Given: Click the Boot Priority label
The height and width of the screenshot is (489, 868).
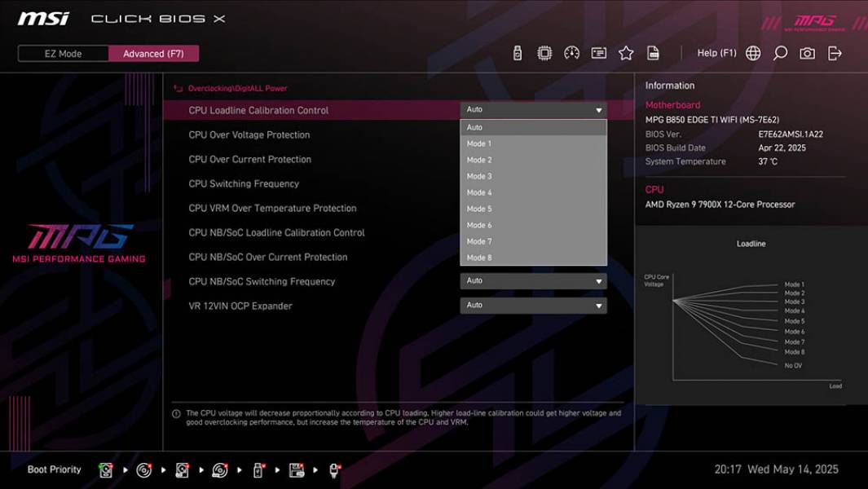Looking at the screenshot, I should coord(55,469).
